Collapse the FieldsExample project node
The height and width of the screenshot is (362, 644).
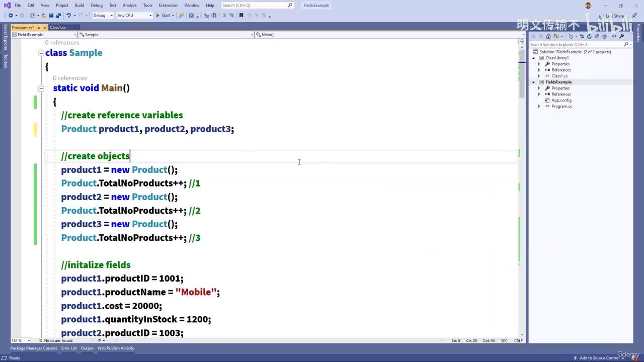tap(534, 82)
